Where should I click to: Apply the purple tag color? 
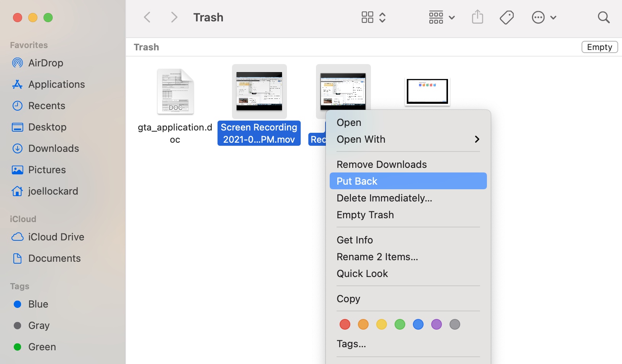click(x=437, y=324)
